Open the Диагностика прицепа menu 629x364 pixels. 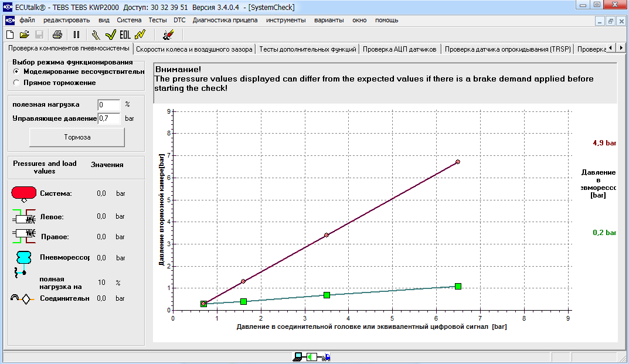click(x=225, y=20)
